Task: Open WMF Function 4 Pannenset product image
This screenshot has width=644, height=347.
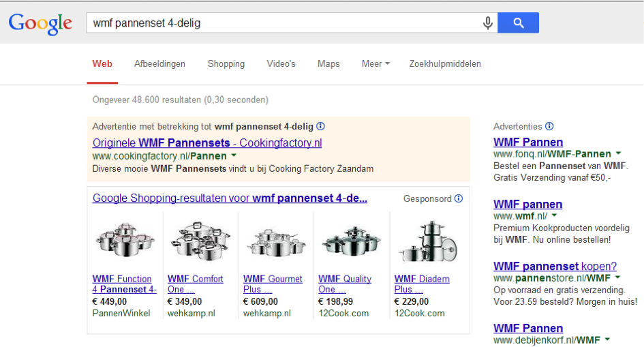Action: click(x=125, y=240)
